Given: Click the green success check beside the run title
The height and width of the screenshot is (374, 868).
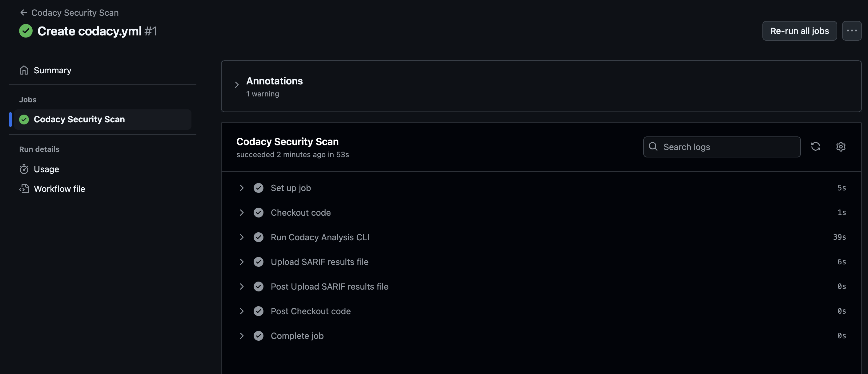Looking at the screenshot, I should [26, 31].
